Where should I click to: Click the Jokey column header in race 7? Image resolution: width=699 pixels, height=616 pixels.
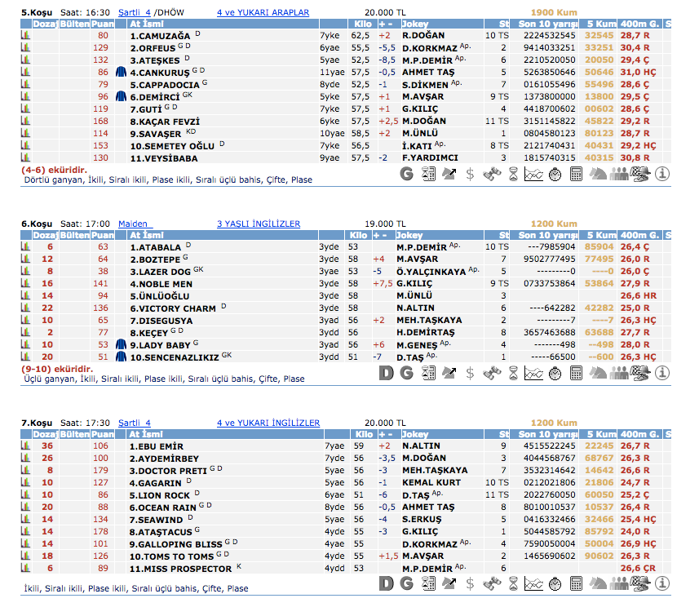415,434
